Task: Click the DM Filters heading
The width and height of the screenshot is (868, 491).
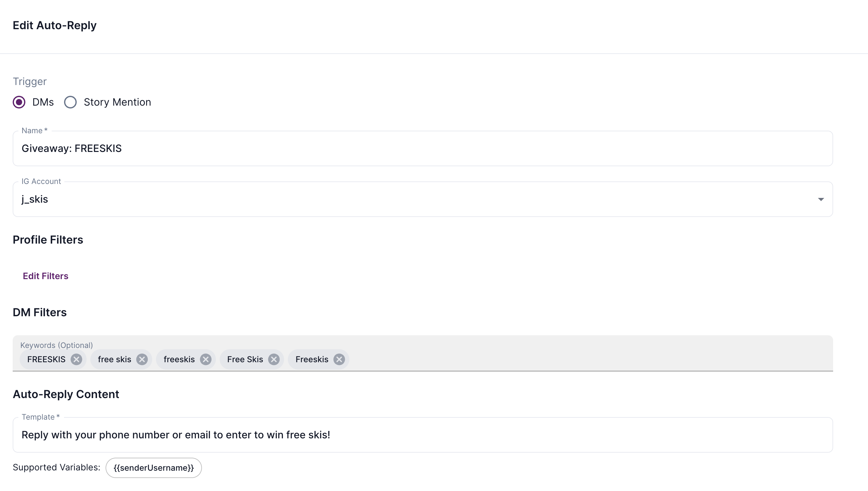Action: click(x=40, y=312)
